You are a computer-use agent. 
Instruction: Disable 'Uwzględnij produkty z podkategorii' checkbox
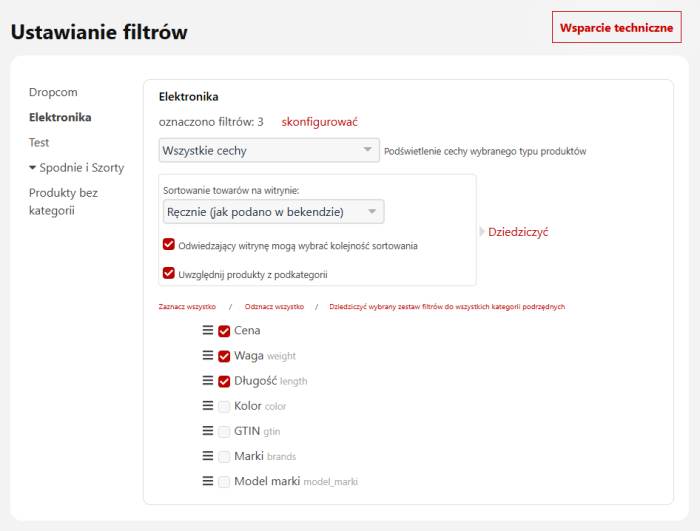[168, 273]
